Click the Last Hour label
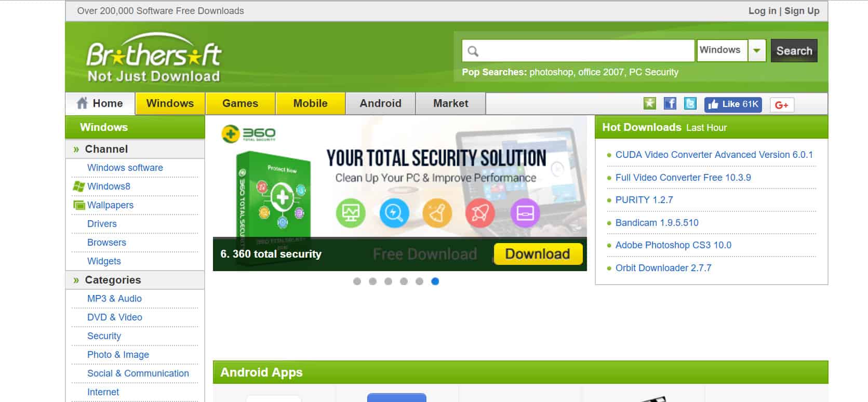Viewport: 868px width, 402px height. click(x=706, y=128)
